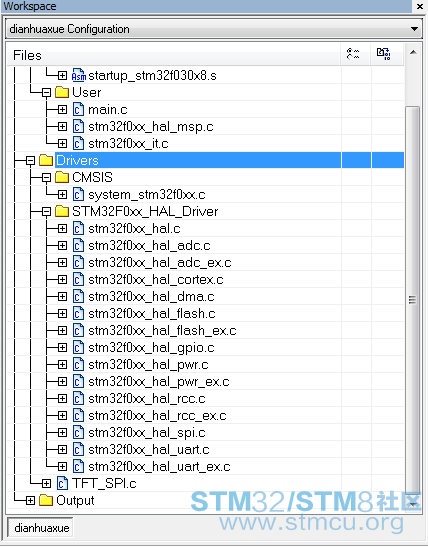This screenshot has height=547, width=428.
Task: Select stm32f0xx_hal_msp.c in the tree
Action: tap(151, 127)
